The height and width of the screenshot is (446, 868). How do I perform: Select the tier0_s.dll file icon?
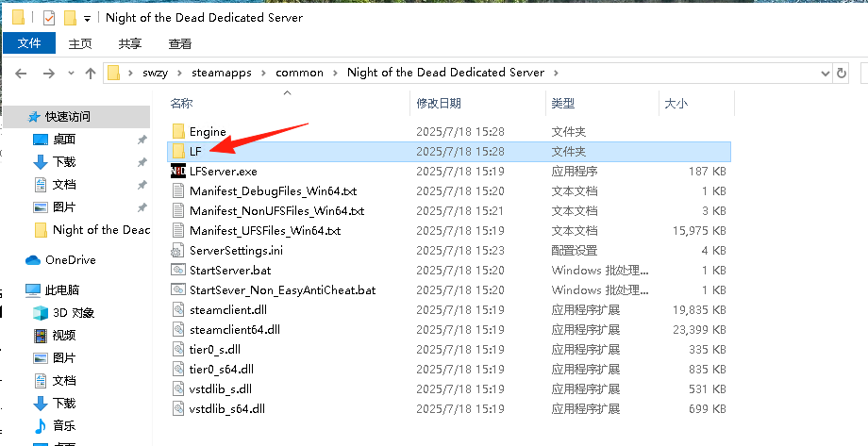(x=178, y=349)
